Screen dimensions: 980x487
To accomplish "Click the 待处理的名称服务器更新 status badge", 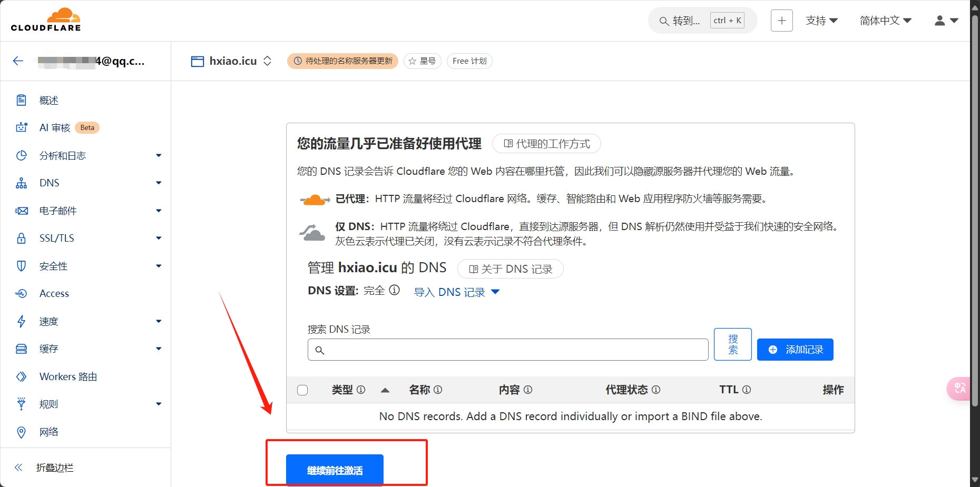I will (x=342, y=61).
